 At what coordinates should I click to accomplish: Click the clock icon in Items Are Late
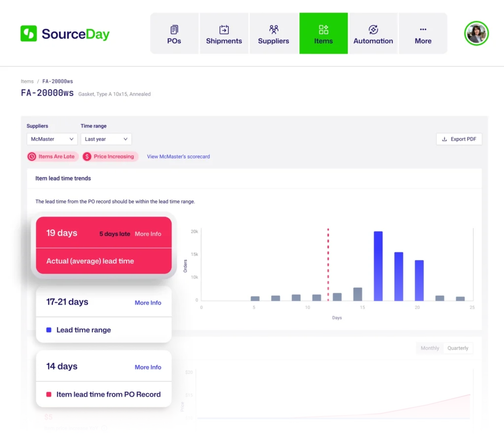pyautogui.click(x=32, y=156)
